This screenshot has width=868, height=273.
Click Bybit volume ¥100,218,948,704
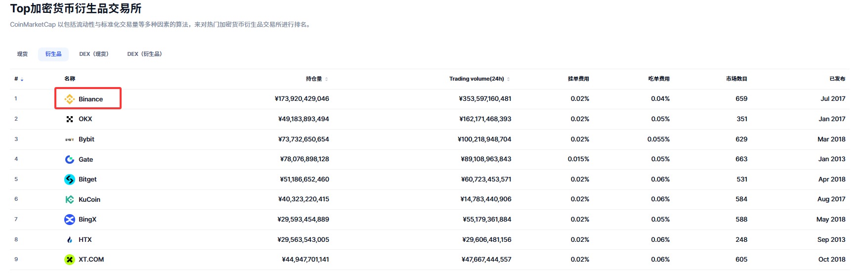tap(484, 139)
